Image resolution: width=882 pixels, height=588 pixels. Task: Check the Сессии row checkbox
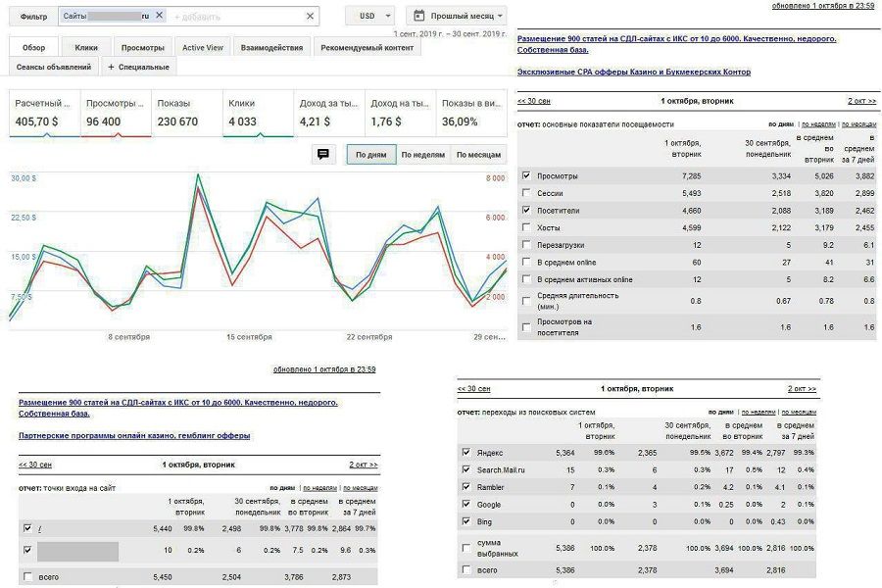tap(526, 193)
